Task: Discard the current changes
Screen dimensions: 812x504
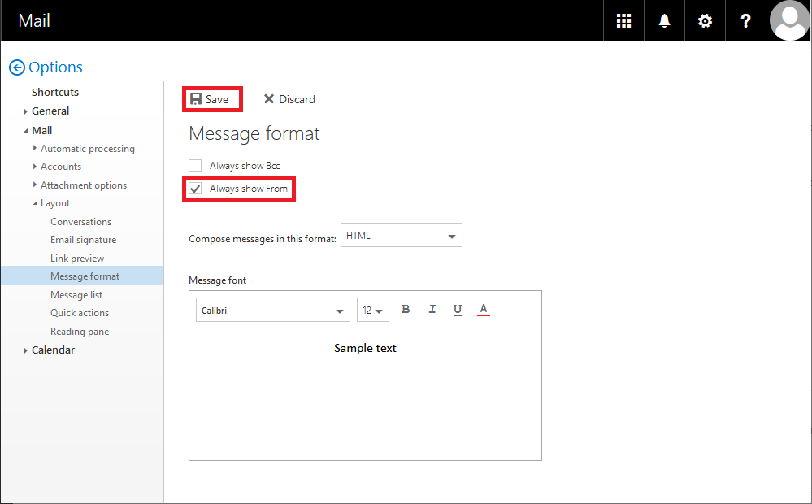Action: 289,98
